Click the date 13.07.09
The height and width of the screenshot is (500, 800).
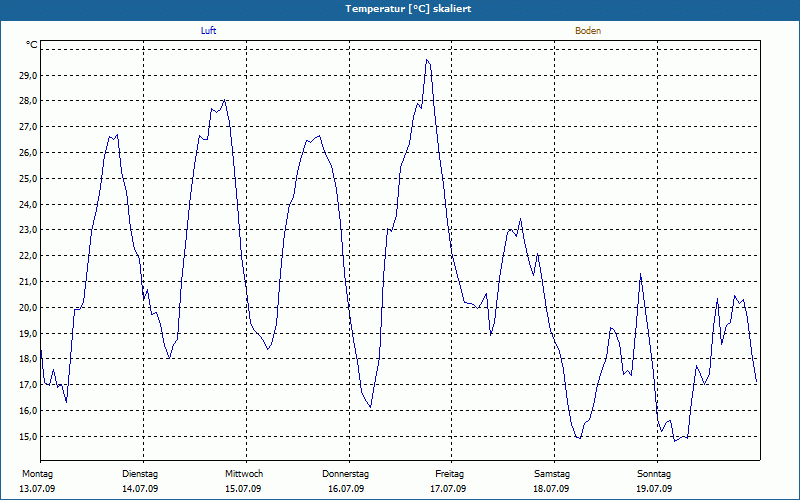click(37, 489)
